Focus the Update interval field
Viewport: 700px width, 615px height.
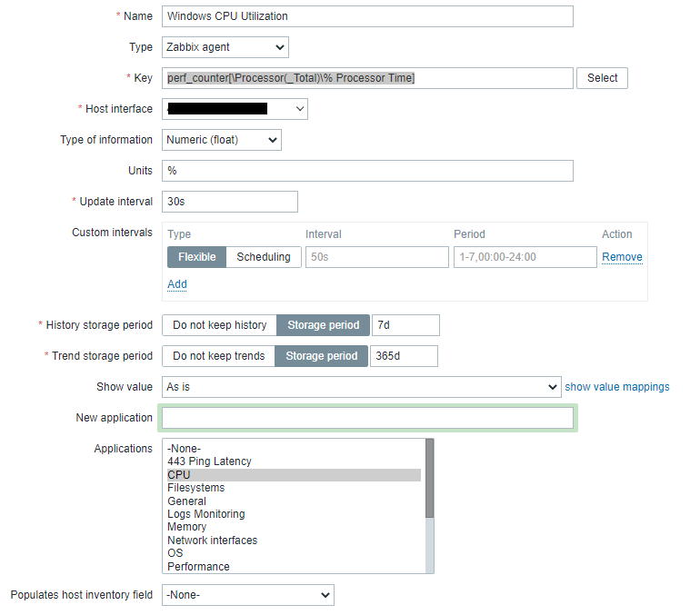pos(229,202)
